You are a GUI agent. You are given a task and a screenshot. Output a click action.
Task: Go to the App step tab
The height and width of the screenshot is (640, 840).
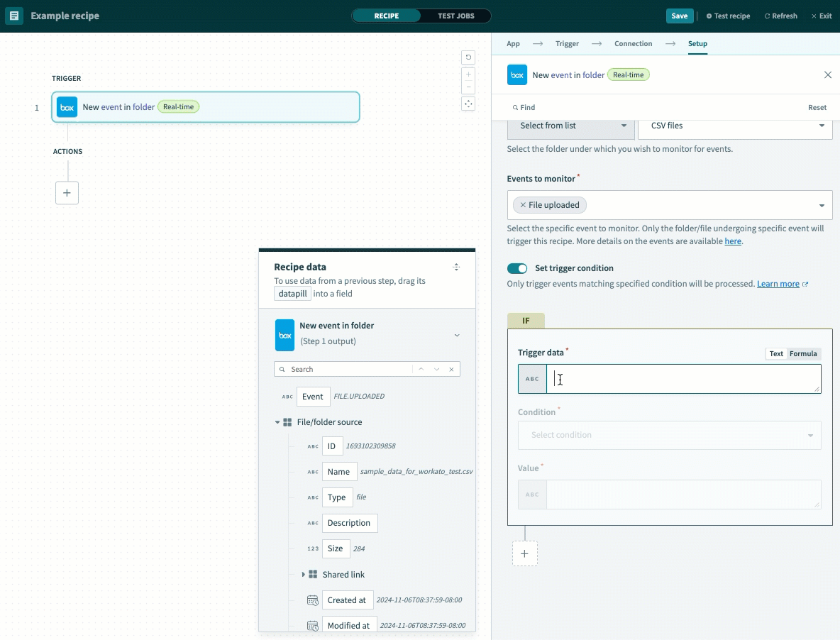[513, 44]
